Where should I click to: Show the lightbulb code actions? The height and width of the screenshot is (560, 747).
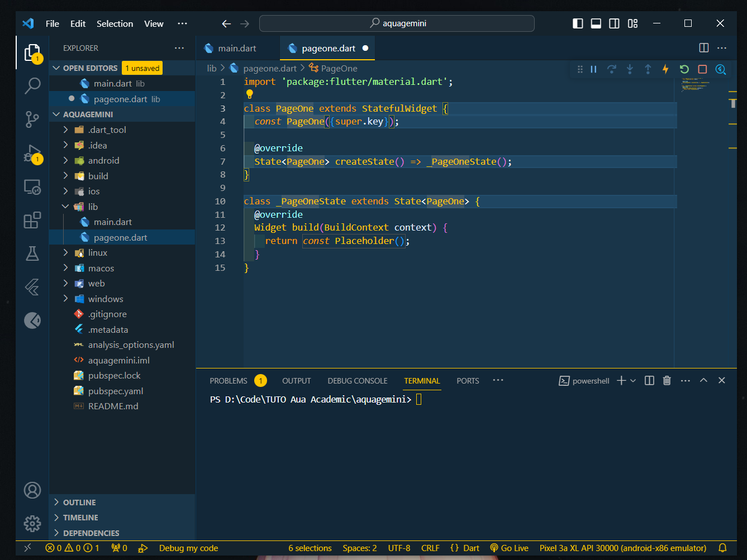point(249,94)
